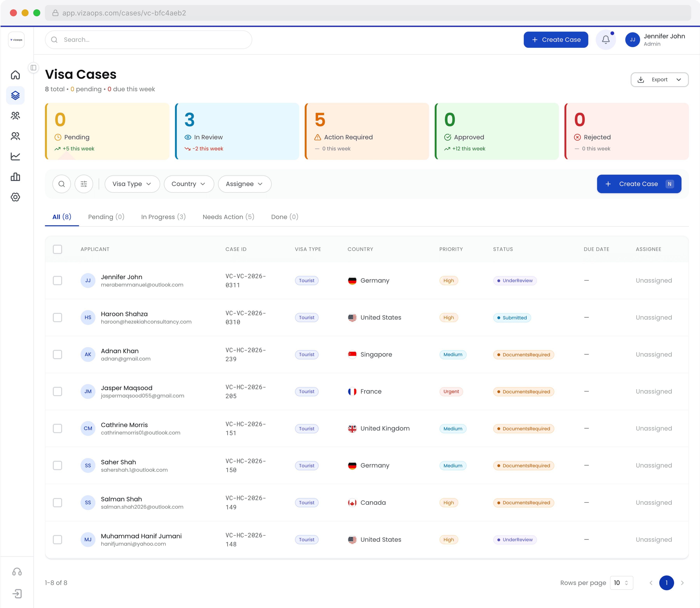Image resolution: width=700 pixels, height=608 pixels.
Task: Open the team members icon in sidebar
Action: [16, 136]
